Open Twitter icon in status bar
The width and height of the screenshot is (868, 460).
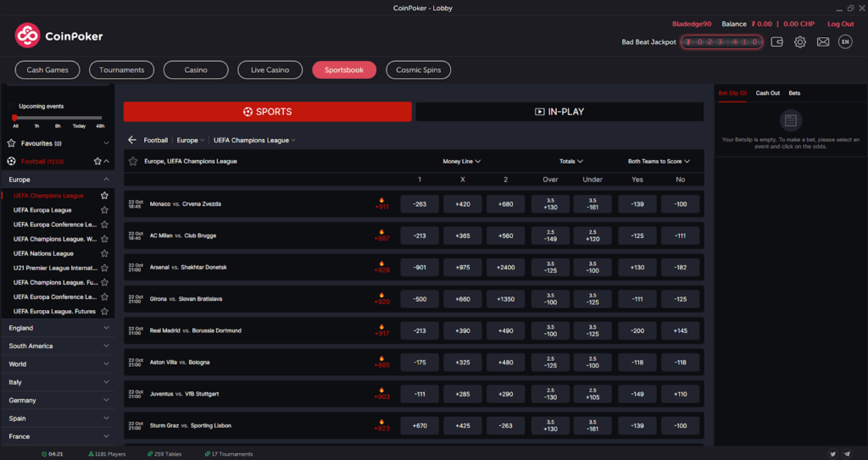(x=832, y=453)
